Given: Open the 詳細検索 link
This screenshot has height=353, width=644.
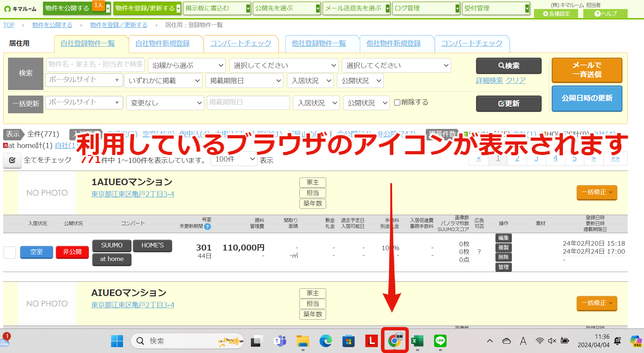Looking at the screenshot, I should click(489, 81).
